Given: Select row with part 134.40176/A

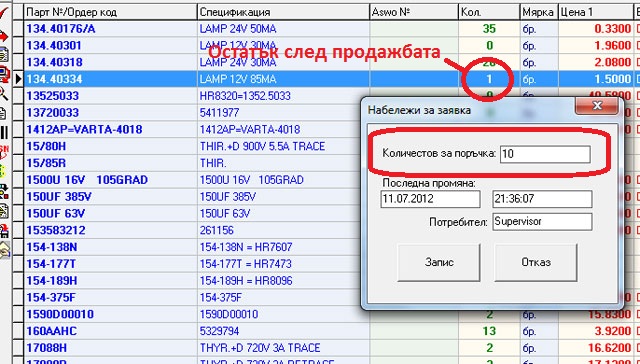Looking at the screenshot, I should [61, 29].
